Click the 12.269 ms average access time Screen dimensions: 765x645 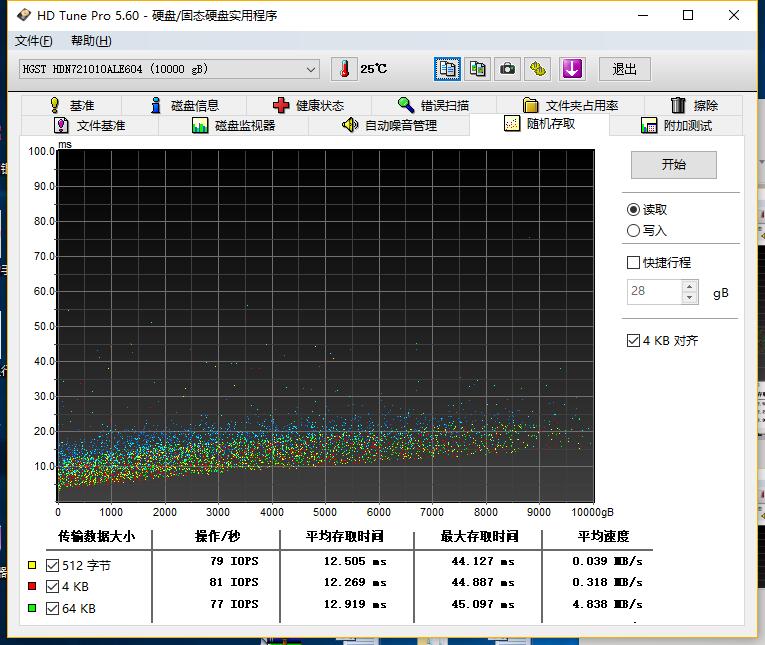pyautogui.click(x=355, y=582)
